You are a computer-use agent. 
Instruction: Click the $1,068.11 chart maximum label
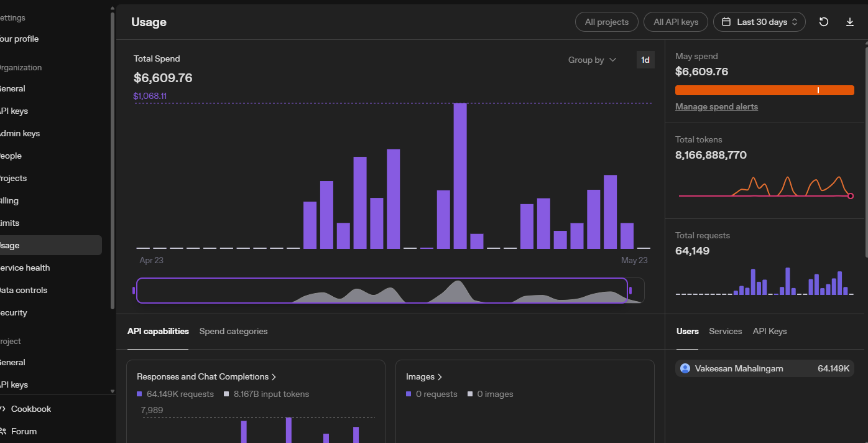click(x=150, y=96)
